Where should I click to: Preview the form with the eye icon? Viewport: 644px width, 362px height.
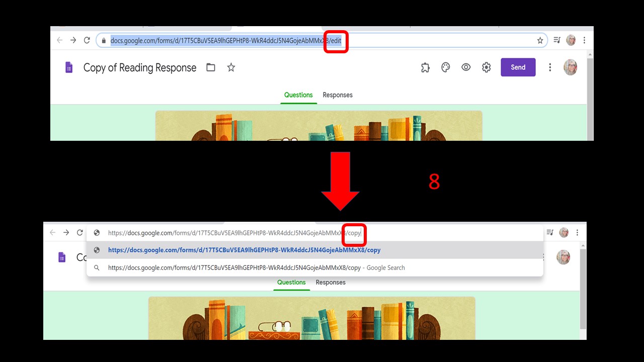[466, 67]
